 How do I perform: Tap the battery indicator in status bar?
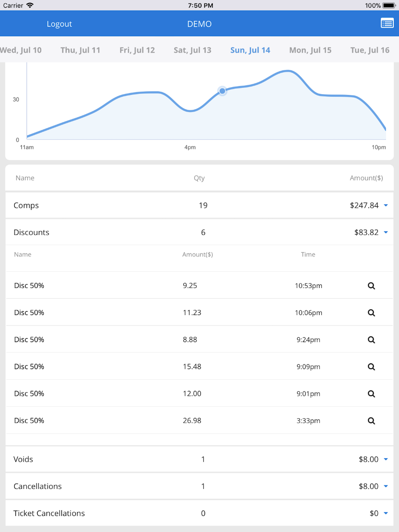pos(389,5)
